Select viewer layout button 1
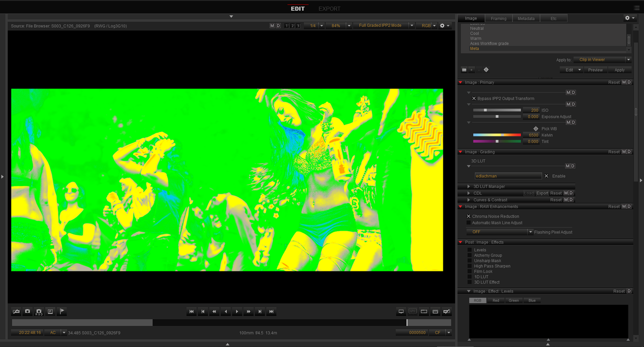This screenshot has height=347, width=644. coord(287,26)
